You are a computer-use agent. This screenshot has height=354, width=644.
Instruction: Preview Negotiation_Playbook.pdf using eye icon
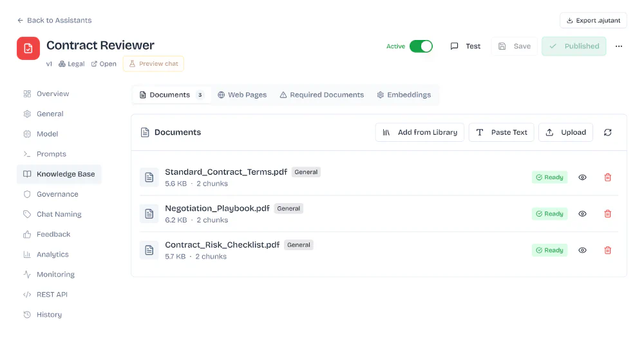click(582, 214)
